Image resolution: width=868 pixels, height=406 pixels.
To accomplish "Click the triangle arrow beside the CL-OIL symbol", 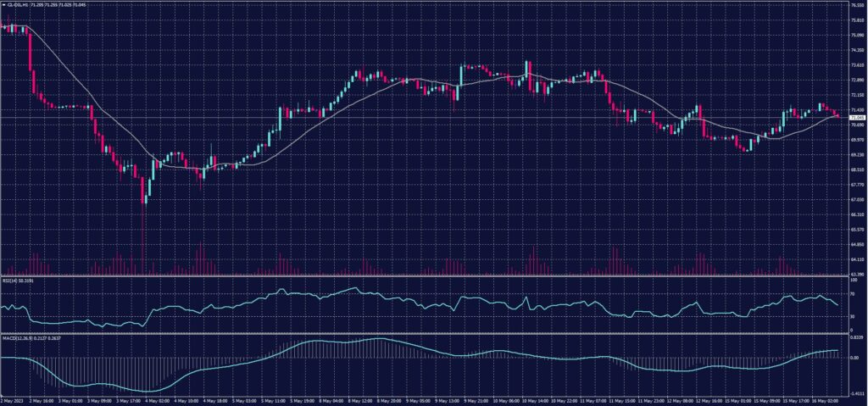I will click(3, 4).
